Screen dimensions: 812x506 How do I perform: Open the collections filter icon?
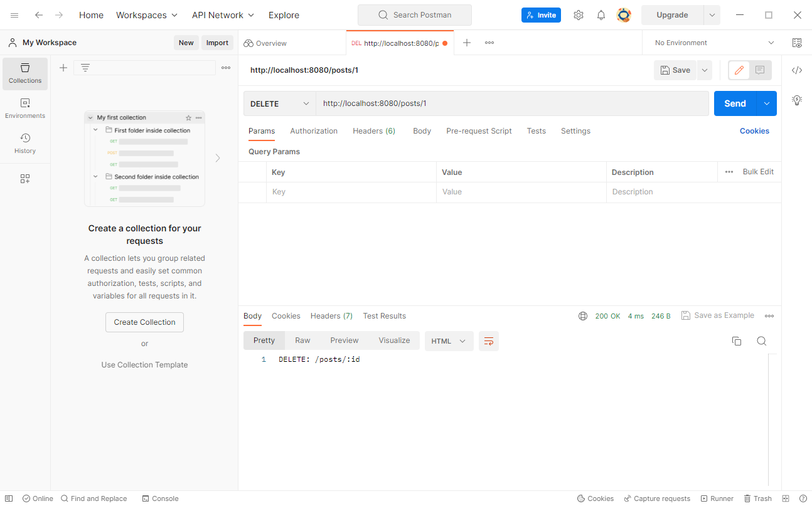[x=85, y=68]
